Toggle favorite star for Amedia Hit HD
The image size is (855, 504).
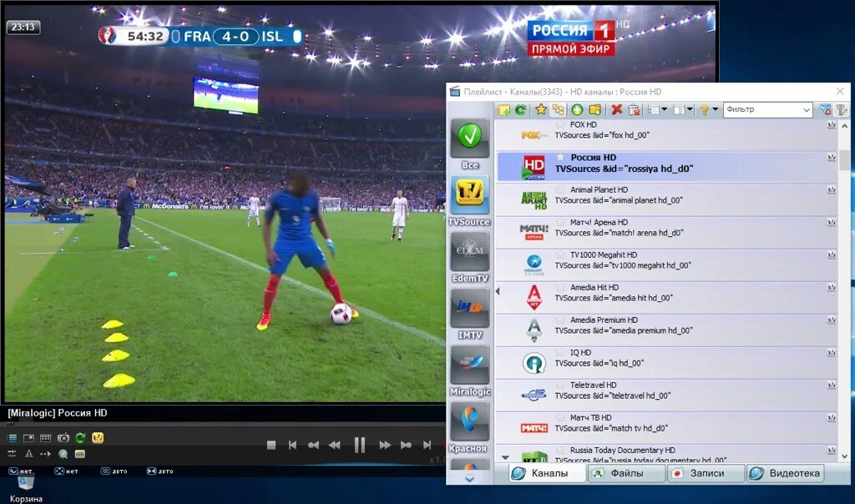[x=560, y=287]
